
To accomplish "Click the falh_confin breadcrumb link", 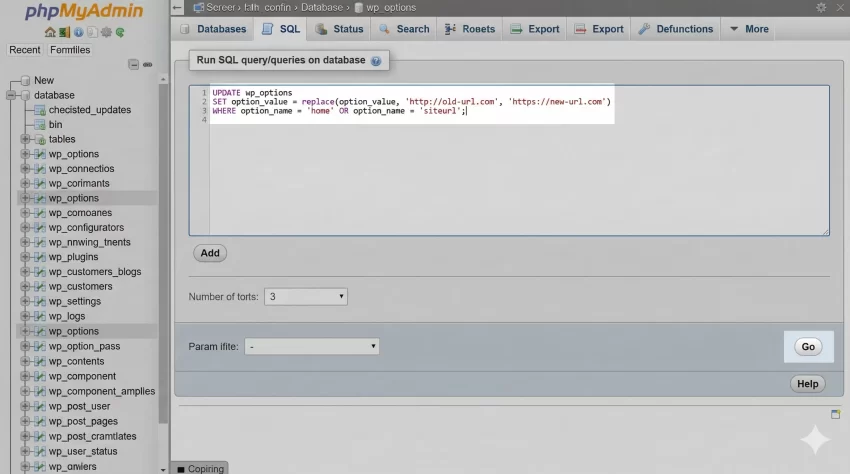I will pos(267,8).
